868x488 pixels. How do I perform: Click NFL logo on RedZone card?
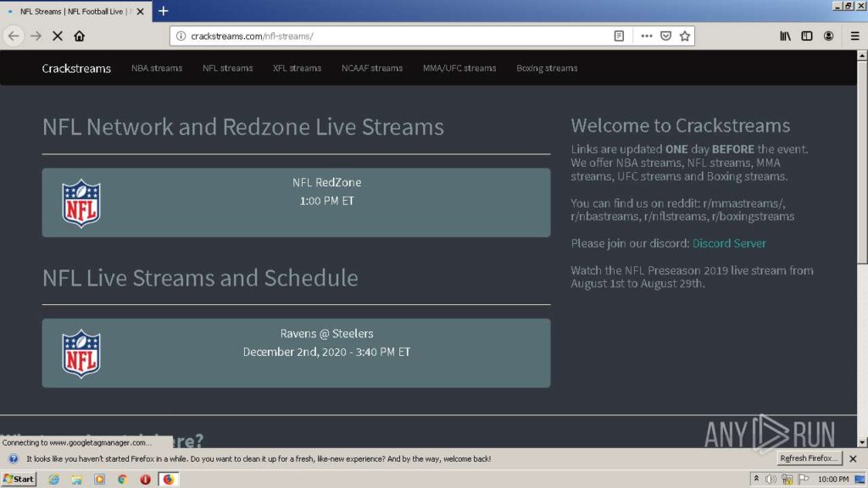[81, 203]
